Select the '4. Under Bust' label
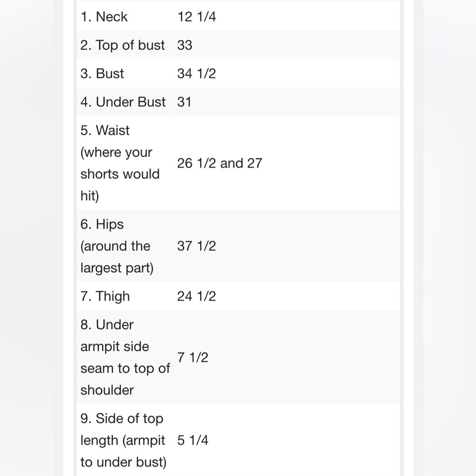 pyautogui.click(x=123, y=102)
